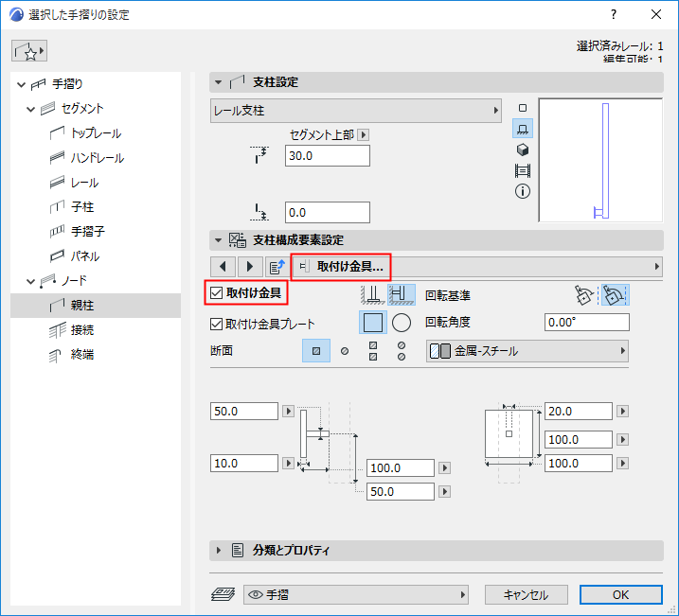Collapse the 支柱設定 panel
This screenshot has height=616, width=679.
[x=218, y=82]
